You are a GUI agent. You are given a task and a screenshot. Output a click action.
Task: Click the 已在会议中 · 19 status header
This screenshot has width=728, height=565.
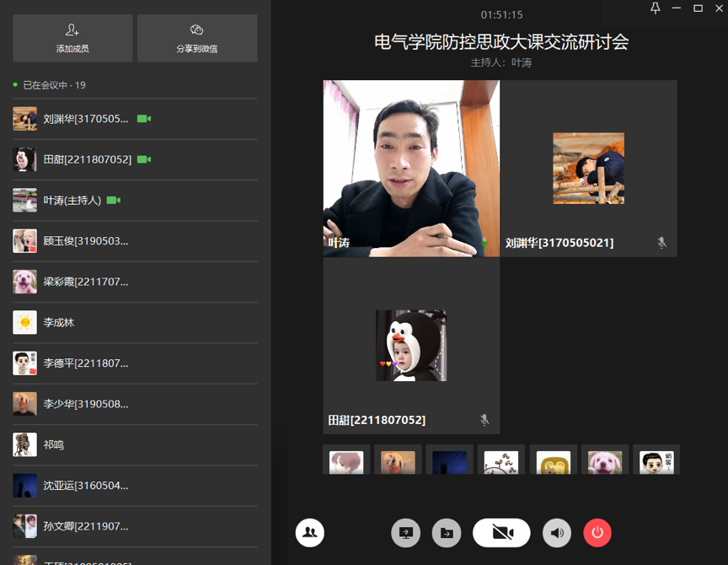click(x=49, y=85)
